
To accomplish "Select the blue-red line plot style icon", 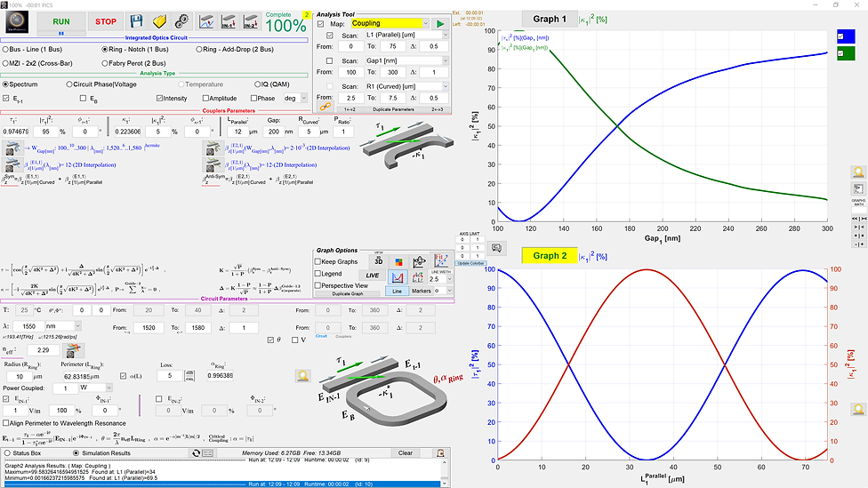I will point(397,276).
